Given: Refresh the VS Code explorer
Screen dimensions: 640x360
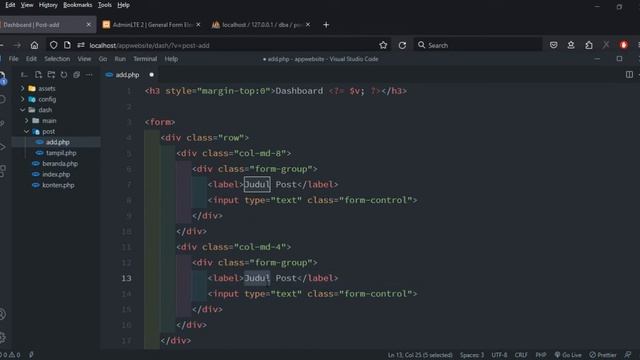Looking at the screenshot, I should [64, 75].
